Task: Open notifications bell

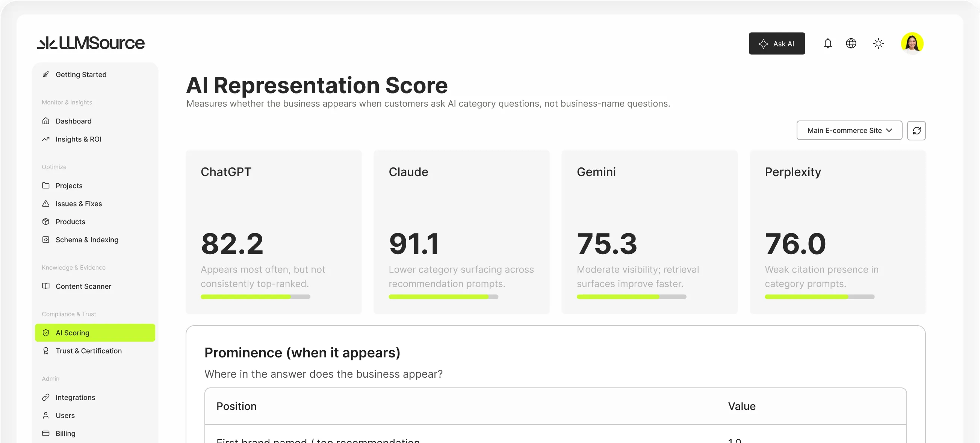Action: click(827, 43)
